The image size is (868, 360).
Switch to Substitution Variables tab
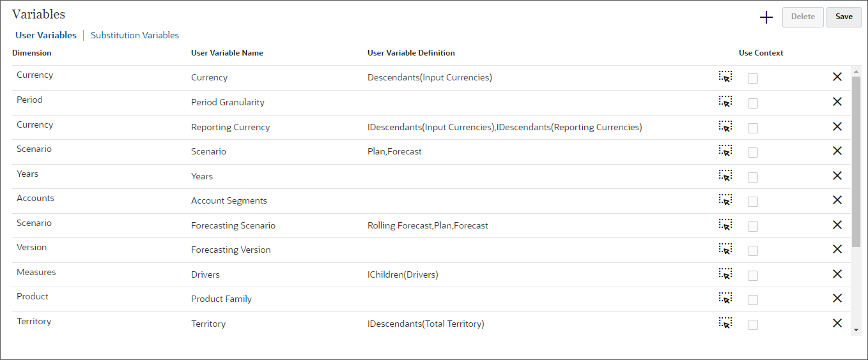click(x=135, y=35)
